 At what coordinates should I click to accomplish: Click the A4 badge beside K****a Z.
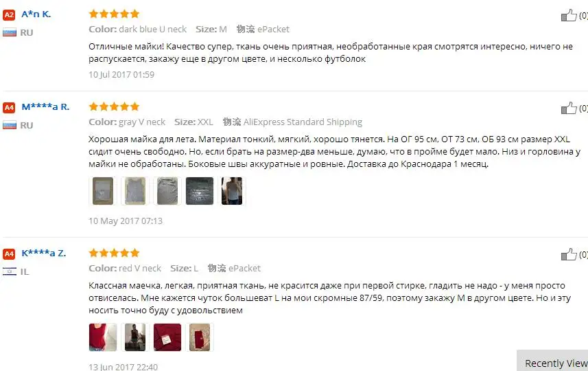[9, 254]
